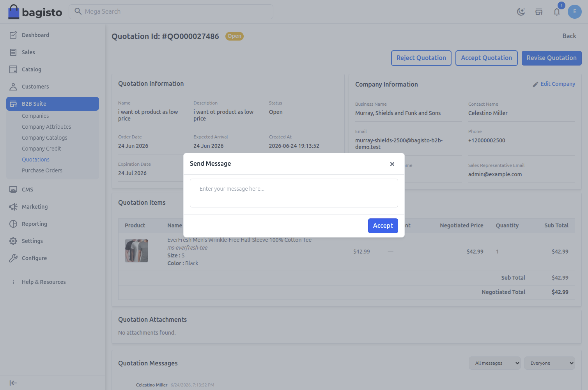Go to Quotations submenu
Screen dimensions: 588x390
(x=35, y=160)
